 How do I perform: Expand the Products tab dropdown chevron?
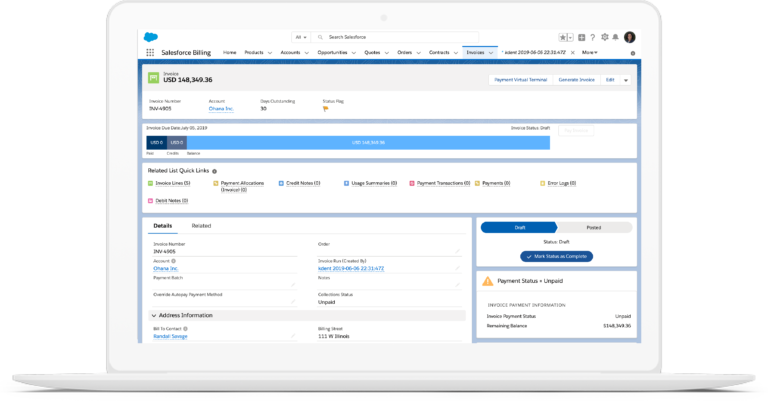pyautogui.click(x=270, y=53)
